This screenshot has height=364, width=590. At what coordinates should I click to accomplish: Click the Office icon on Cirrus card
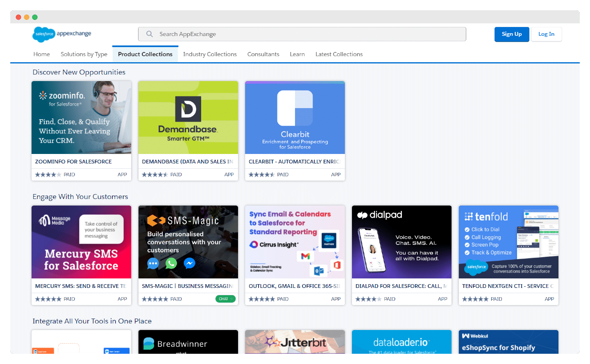tap(337, 265)
